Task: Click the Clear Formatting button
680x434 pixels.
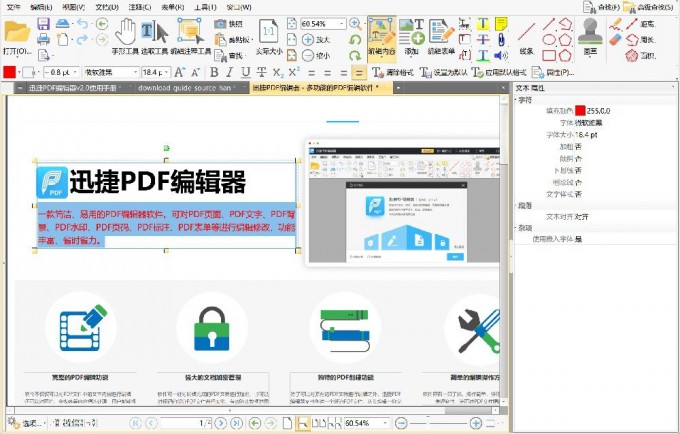Action: 392,72
